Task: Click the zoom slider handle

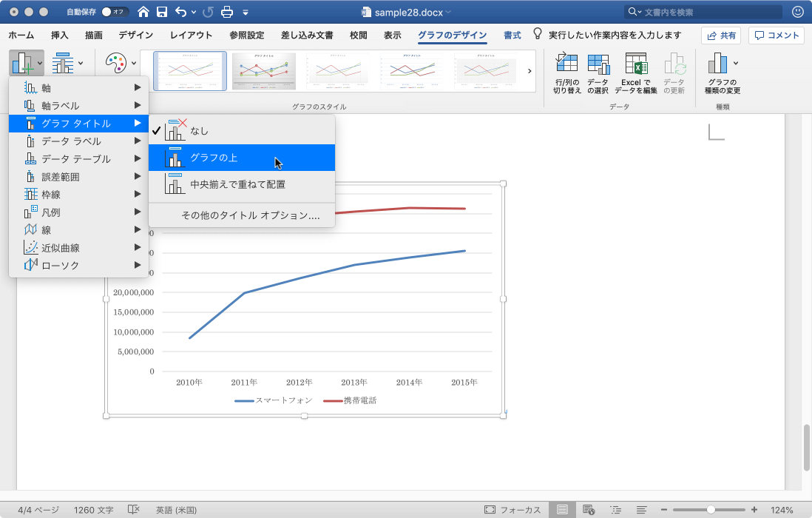Action: [711, 510]
